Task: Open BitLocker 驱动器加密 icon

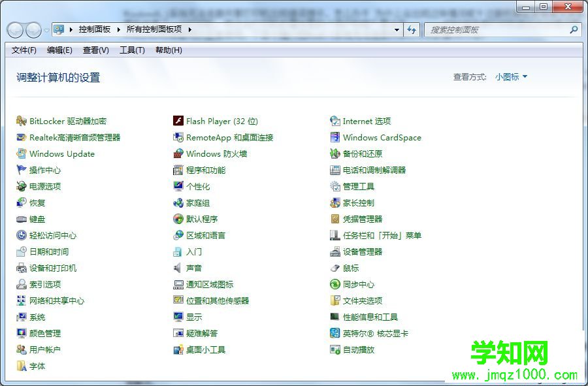Action: 22,121
